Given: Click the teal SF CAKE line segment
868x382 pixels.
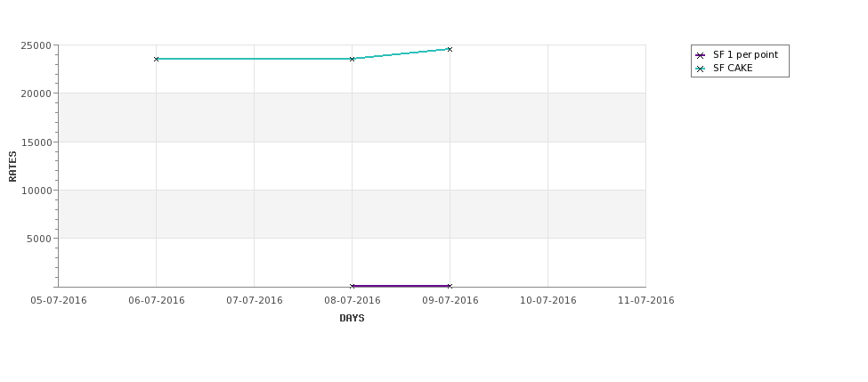Looking at the screenshot, I should (x=254, y=59).
